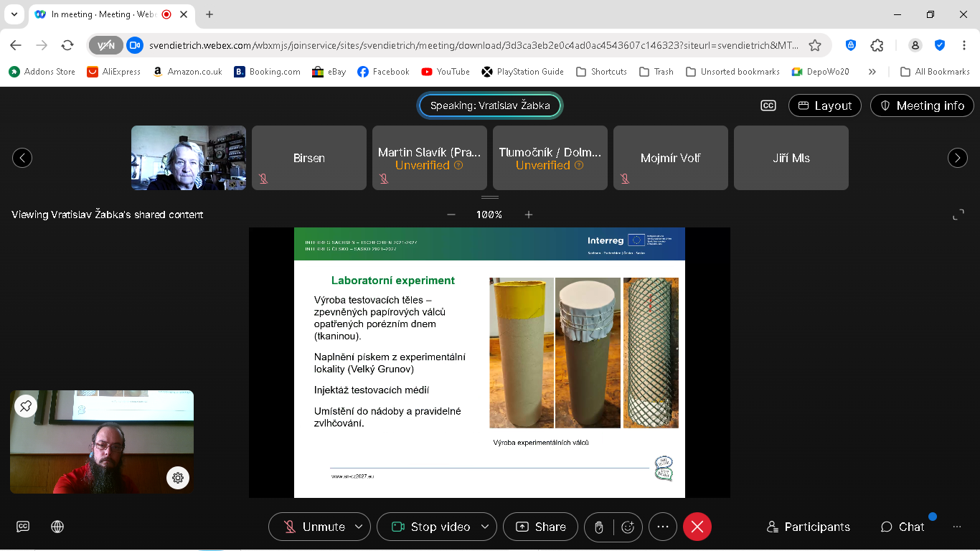Viewport: 980px width, 551px height.
Task: Open the language globe icon
Action: click(x=57, y=527)
